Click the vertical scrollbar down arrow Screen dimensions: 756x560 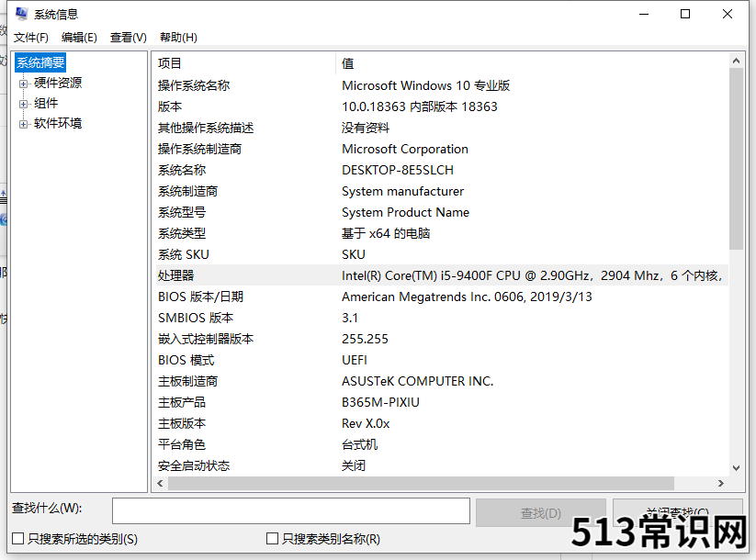tap(736, 467)
